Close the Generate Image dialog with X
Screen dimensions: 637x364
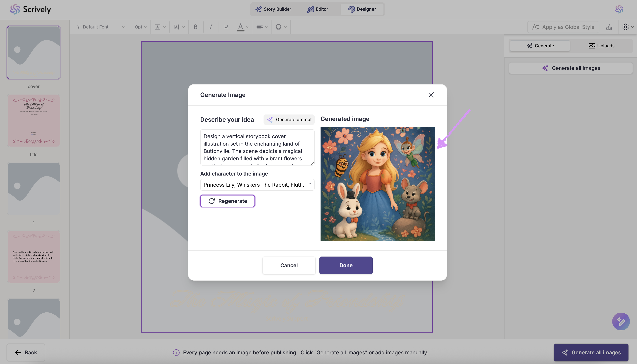[x=431, y=95]
